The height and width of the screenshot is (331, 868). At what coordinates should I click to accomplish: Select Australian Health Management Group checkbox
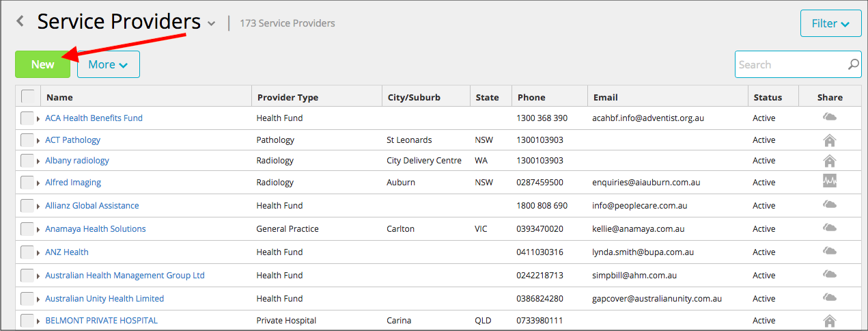(x=27, y=276)
